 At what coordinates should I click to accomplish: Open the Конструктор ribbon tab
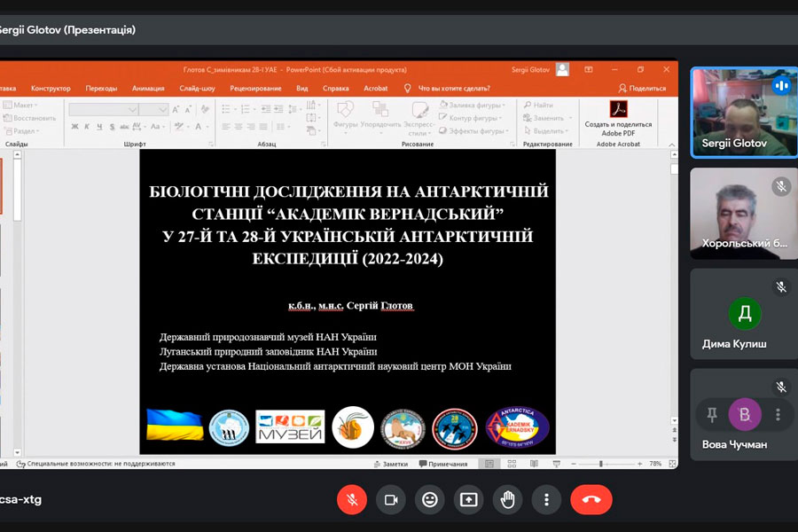click(51, 88)
